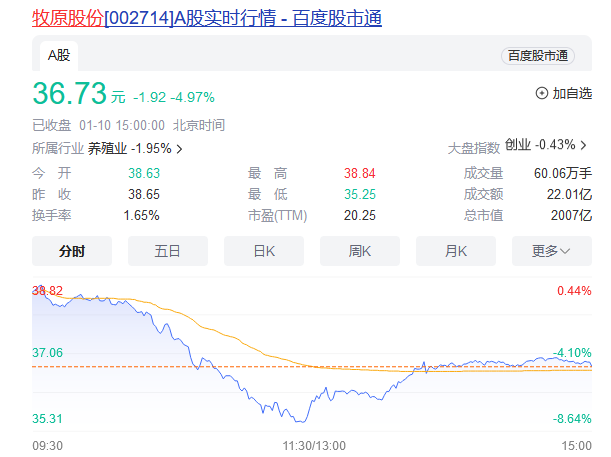Open the 更多 chart options dropdown

tap(552, 251)
